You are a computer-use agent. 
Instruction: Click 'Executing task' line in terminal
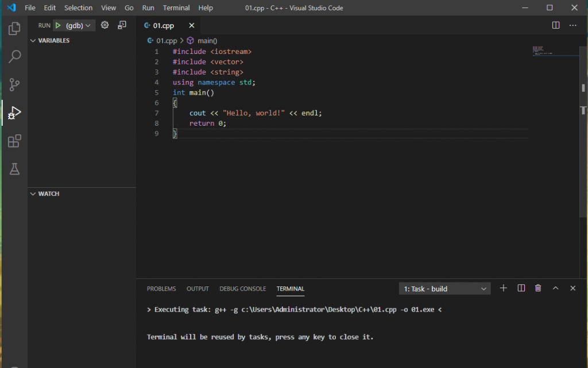295,309
